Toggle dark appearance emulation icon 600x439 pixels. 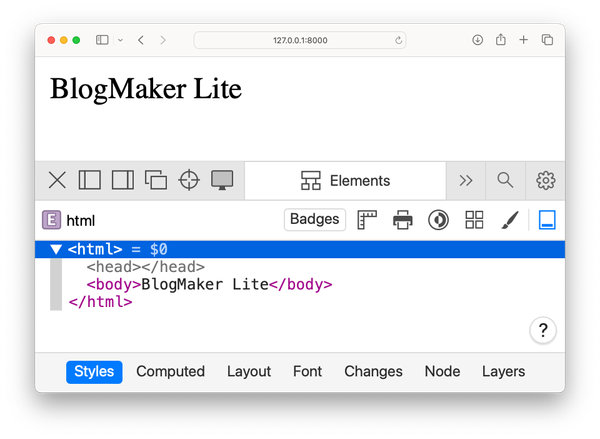click(438, 220)
